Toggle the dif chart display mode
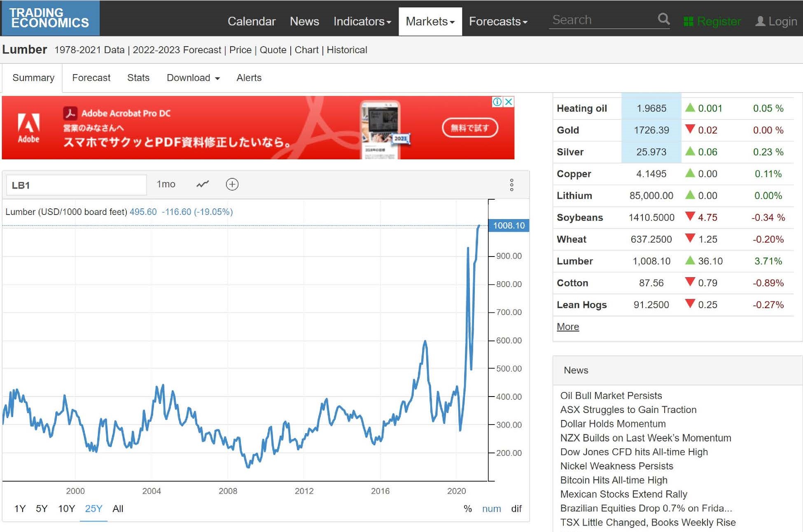The width and height of the screenshot is (803, 532). point(516,509)
